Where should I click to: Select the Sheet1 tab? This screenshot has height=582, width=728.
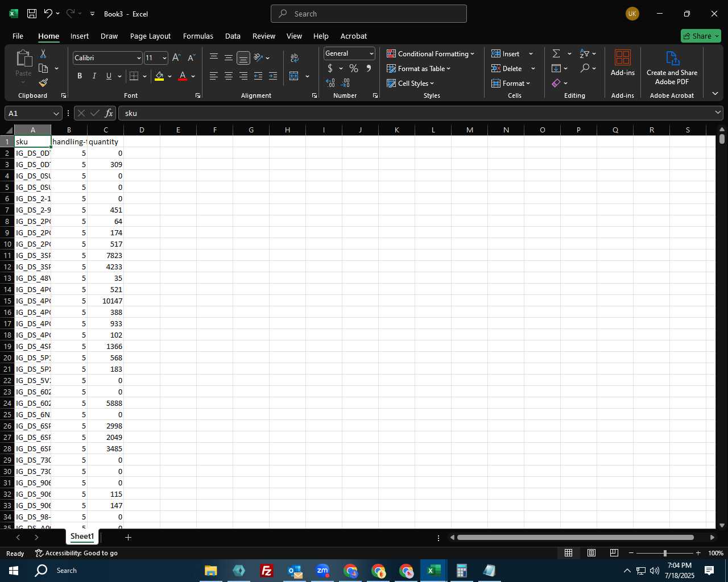(x=82, y=537)
